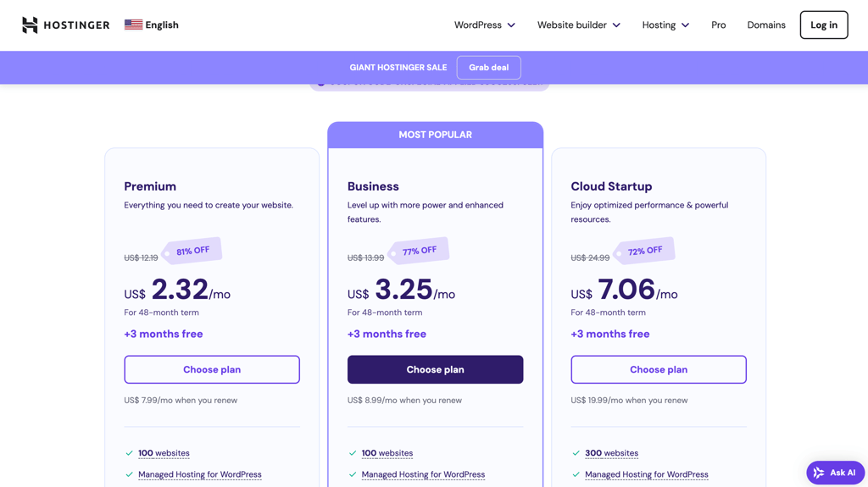Click the Hostinger logo

click(x=66, y=25)
